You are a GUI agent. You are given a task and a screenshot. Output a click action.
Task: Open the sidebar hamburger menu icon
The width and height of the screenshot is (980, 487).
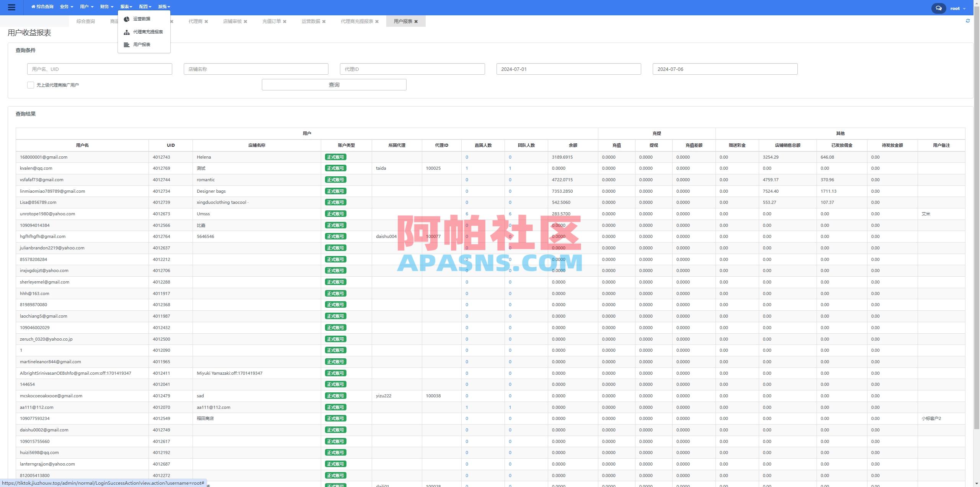coord(12,7)
